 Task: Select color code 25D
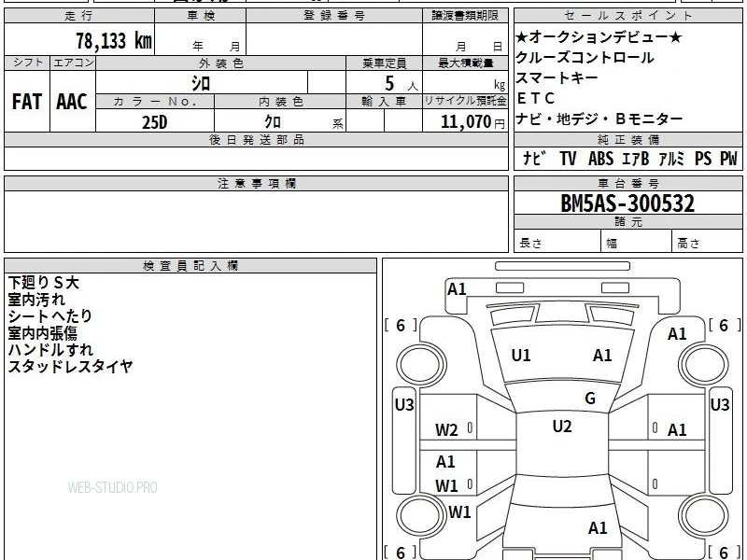tap(155, 122)
